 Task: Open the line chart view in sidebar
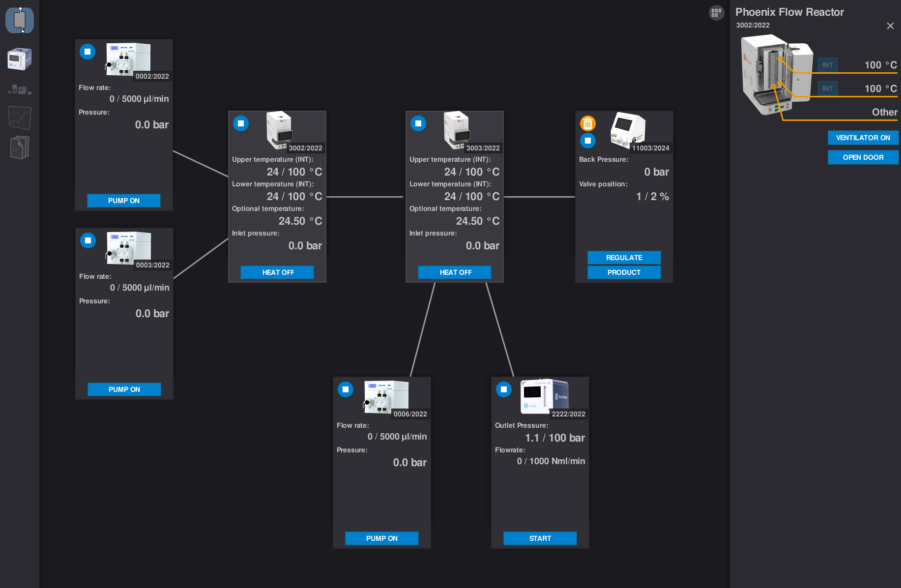20,118
